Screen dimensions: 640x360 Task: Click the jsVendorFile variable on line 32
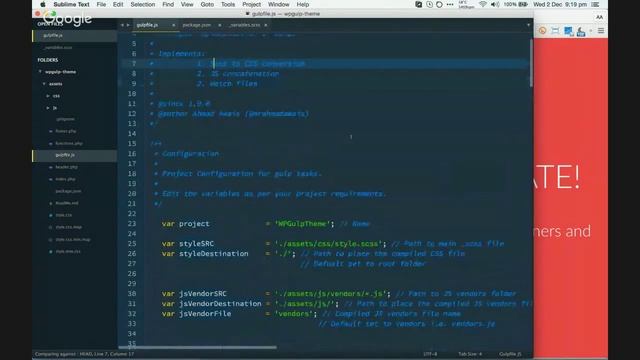(x=205, y=314)
